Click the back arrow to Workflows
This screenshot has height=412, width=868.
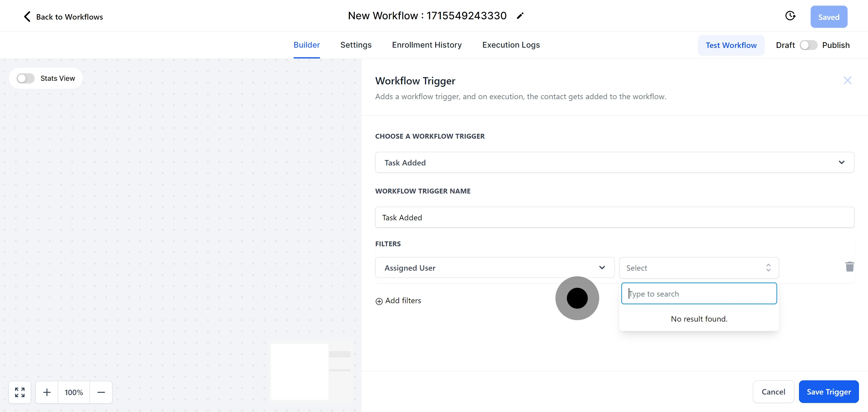pyautogui.click(x=28, y=17)
